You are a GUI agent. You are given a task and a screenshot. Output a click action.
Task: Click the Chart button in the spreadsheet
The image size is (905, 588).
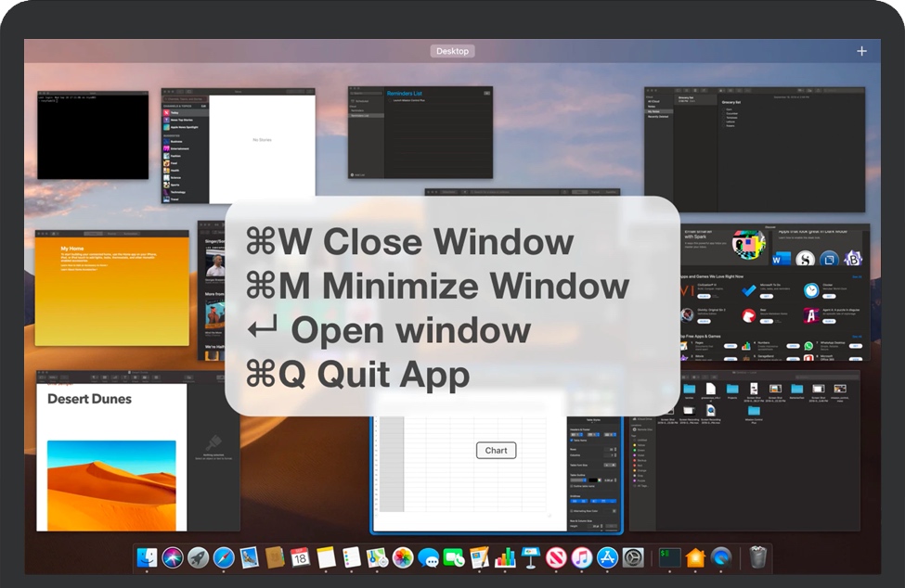tap(496, 450)
